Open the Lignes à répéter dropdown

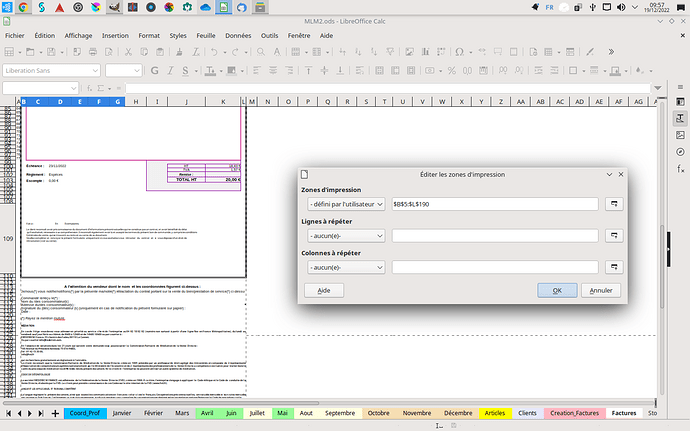(346, 236)
